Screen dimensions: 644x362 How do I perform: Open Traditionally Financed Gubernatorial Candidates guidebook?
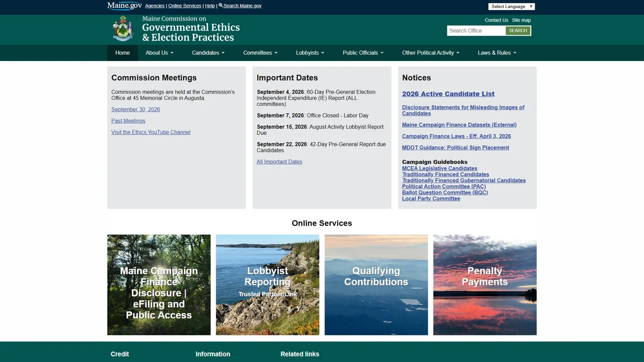click(464, 180)
